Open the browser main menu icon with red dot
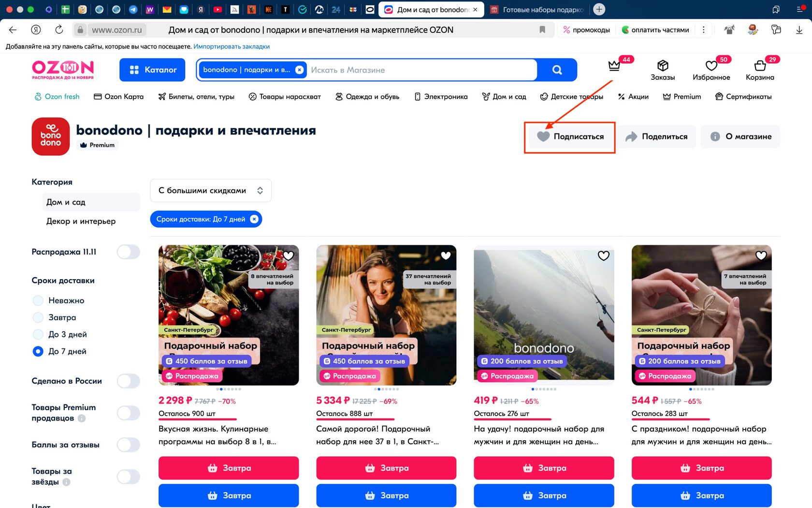Viewport: 812px width, 508px height. 800,9
